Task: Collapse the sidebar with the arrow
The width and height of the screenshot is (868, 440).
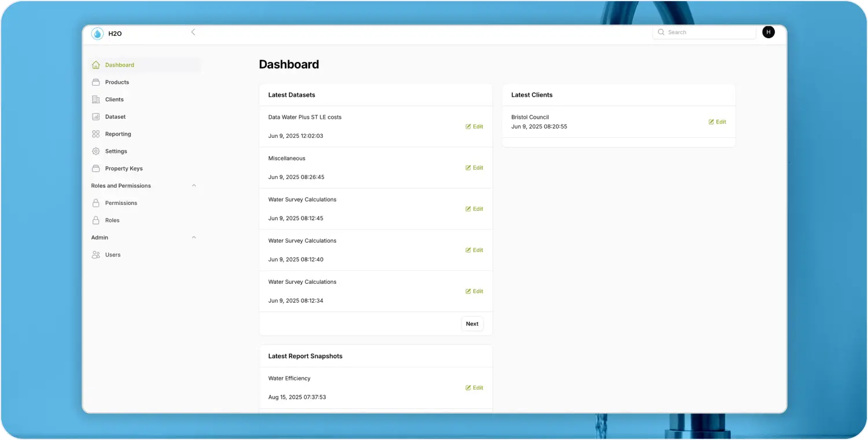Action: tap(193, 32)
